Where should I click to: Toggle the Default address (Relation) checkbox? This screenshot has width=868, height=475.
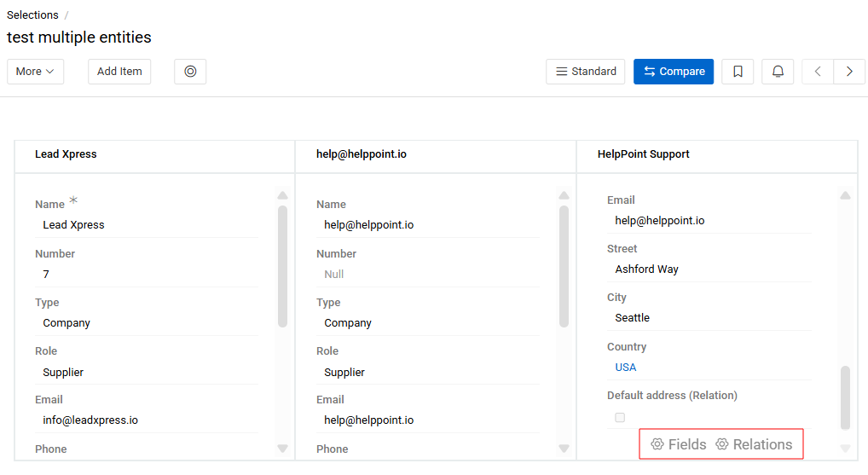pyautogui.click(x=620, y=417)
